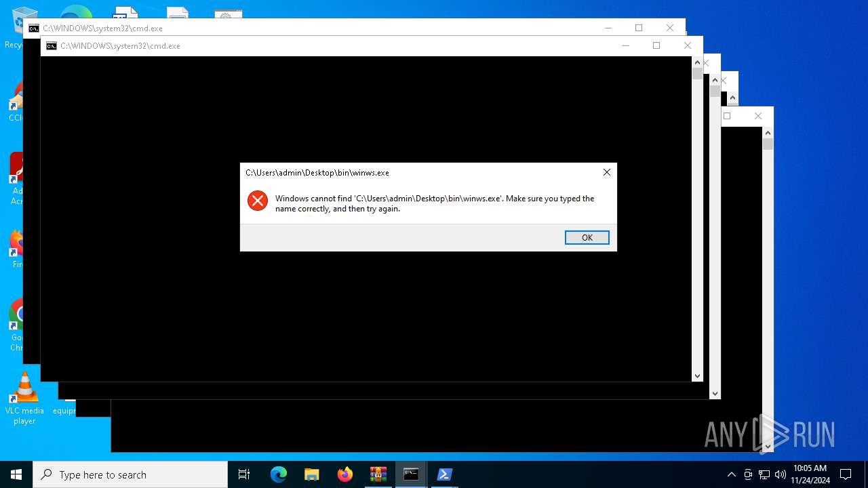868x488 pixels.
Task: Minimize the front cmd.exe window
Action: click(x=625, y=45)
